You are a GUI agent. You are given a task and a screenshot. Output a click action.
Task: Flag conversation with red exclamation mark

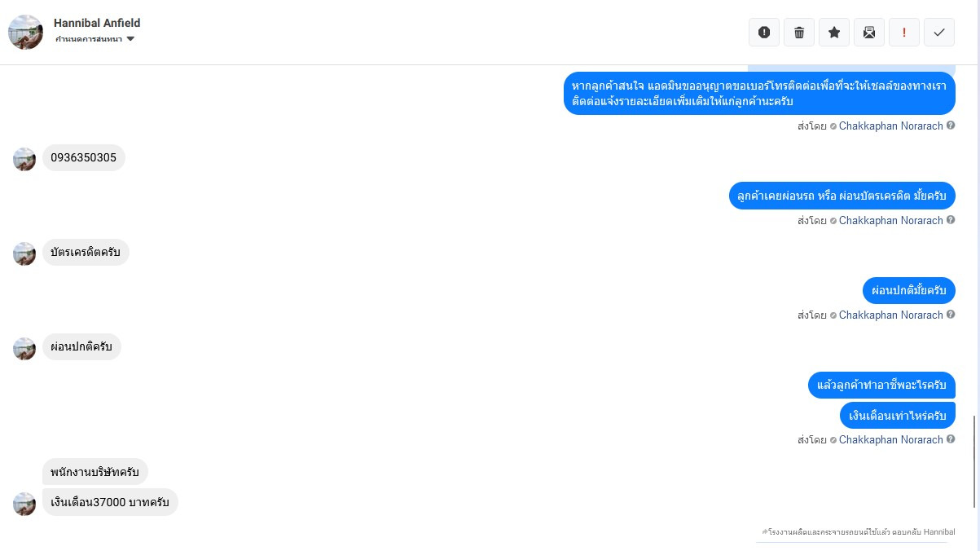904,32
